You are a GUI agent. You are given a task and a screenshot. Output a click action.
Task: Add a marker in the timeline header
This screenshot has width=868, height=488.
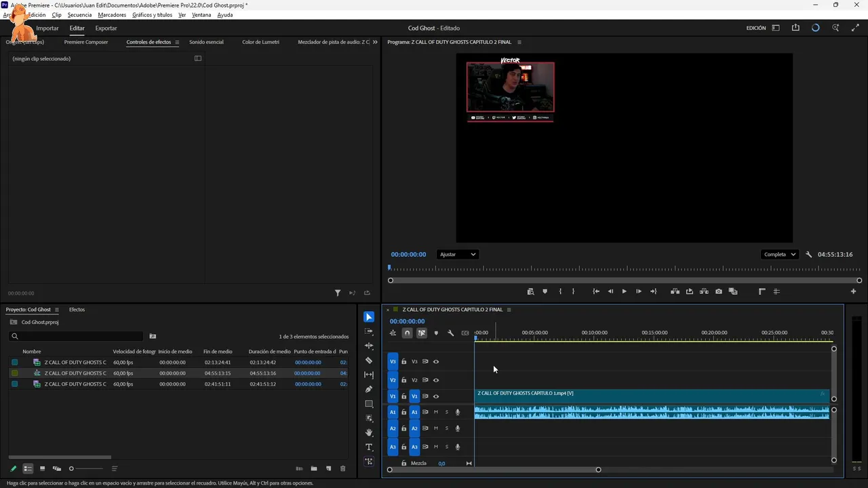[x=436, y=333]
